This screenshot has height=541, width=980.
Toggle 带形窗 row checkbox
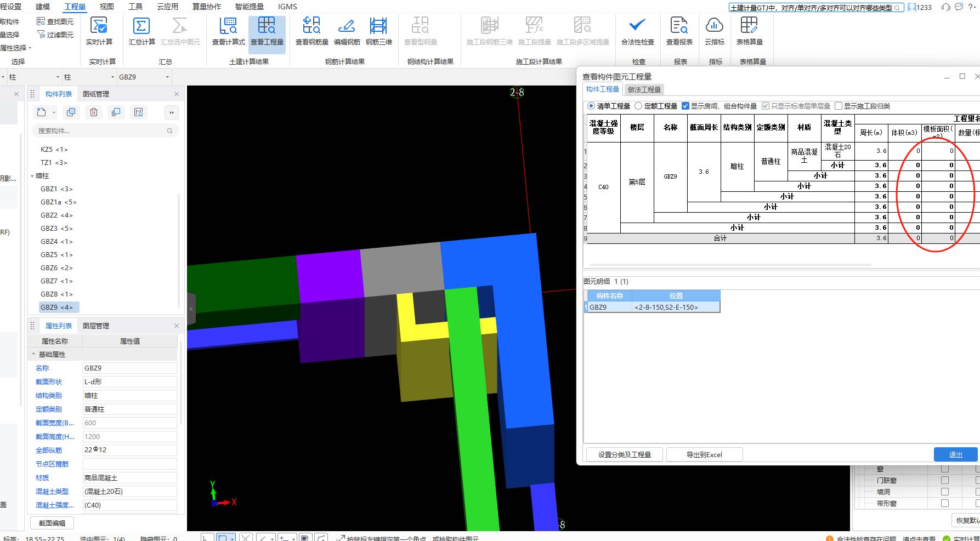pyautogui.click(x=944, y=503)
